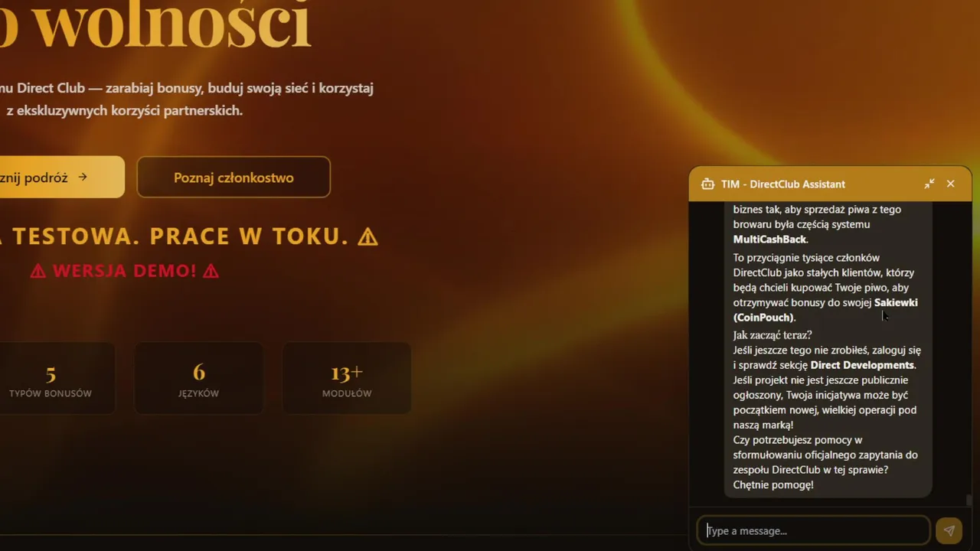The width and height of the screenshot is (980, 551).
Task: Click the '6 Języków' stat card
Action: (x=198, y=378)
